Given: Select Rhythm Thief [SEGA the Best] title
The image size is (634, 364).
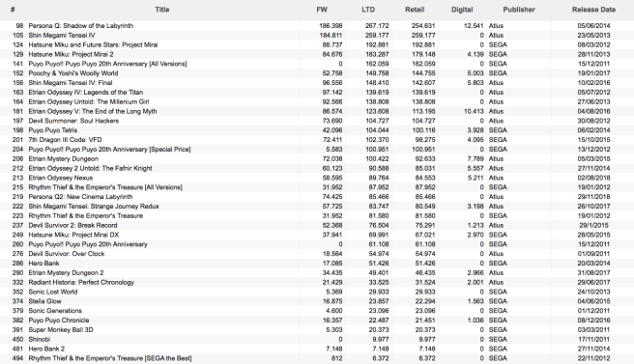Looking at the screenshot, I should [x=110, y=358].
